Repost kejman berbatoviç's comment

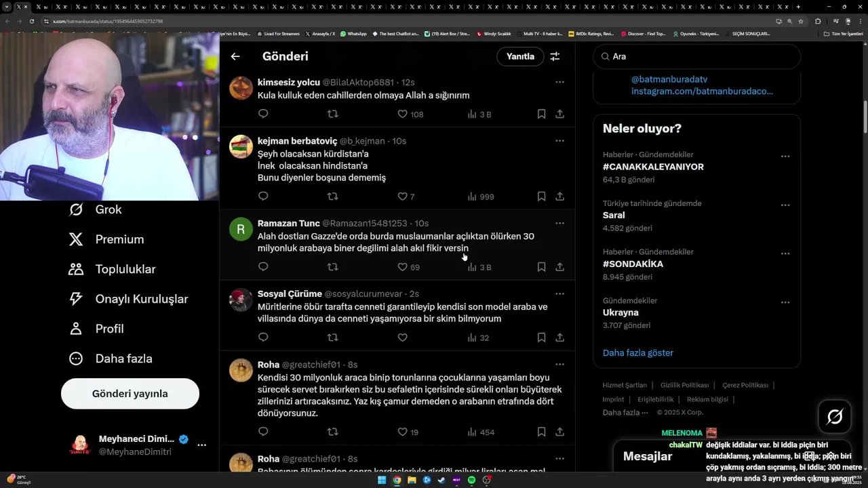click(x=332, y=197)
